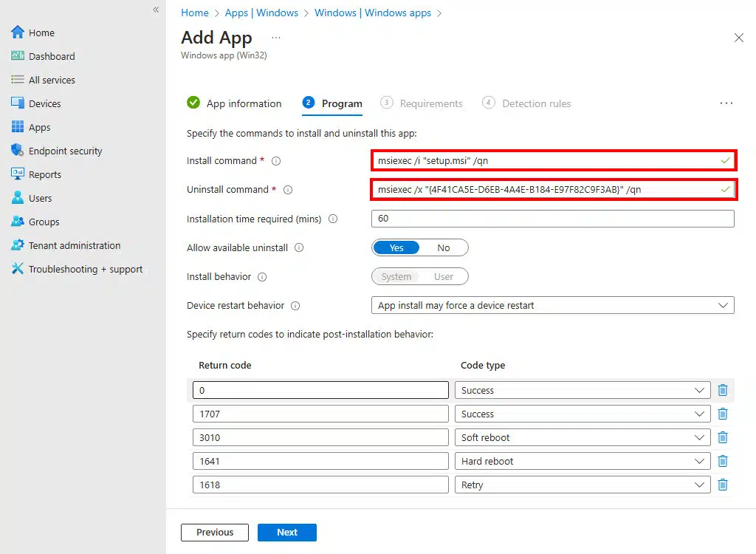
Task: Jump to Requirements step
Action: click(422, 103)
